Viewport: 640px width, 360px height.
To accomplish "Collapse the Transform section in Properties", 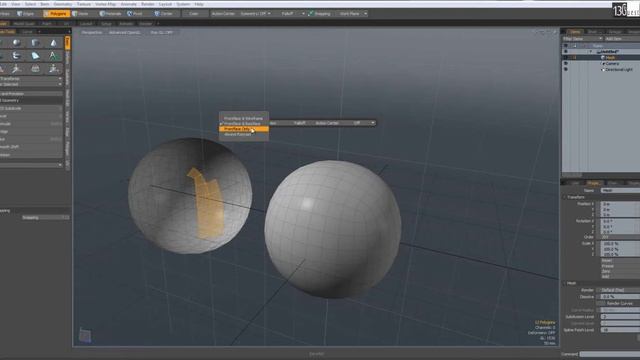I will tap(565, 197).
